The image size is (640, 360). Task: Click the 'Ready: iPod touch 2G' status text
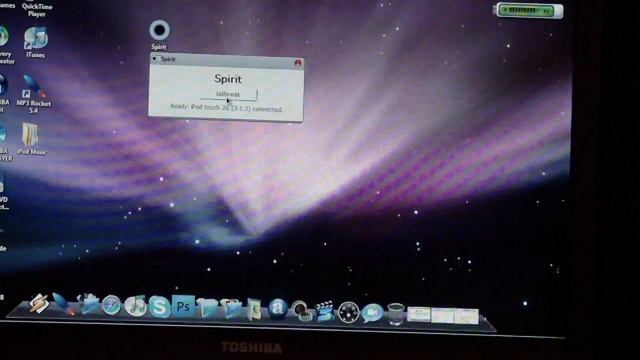pyautogui.click(x=226, y=108)
